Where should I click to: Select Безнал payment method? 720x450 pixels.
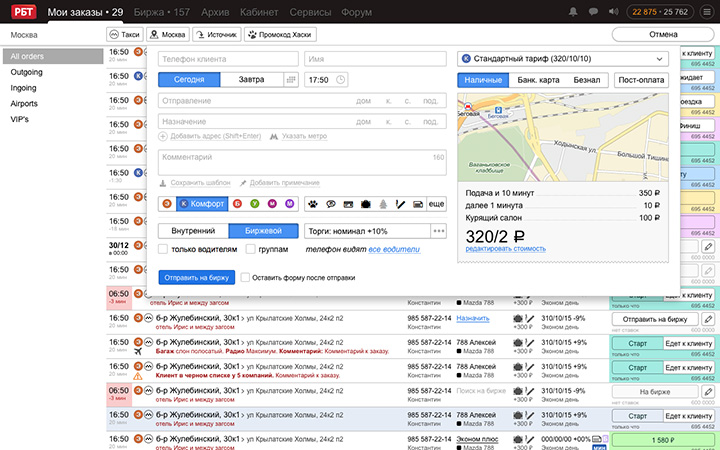587,80
